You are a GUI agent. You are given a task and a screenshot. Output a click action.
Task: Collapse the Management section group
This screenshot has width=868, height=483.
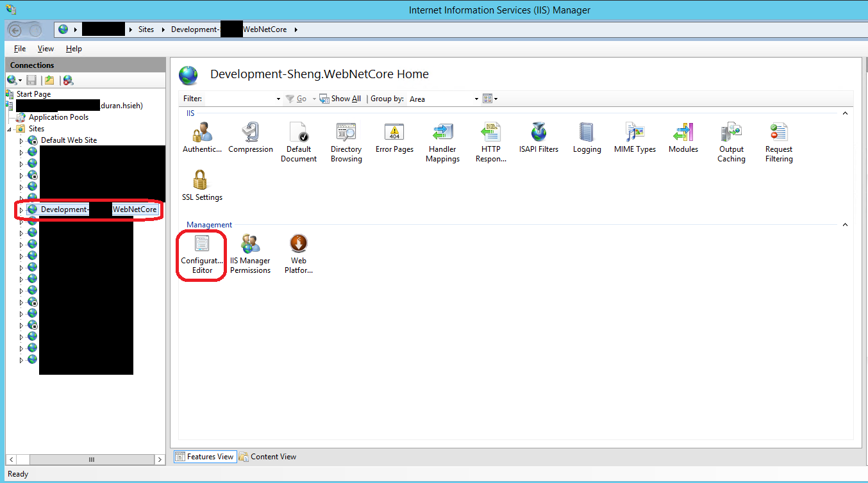pos(845,225)
